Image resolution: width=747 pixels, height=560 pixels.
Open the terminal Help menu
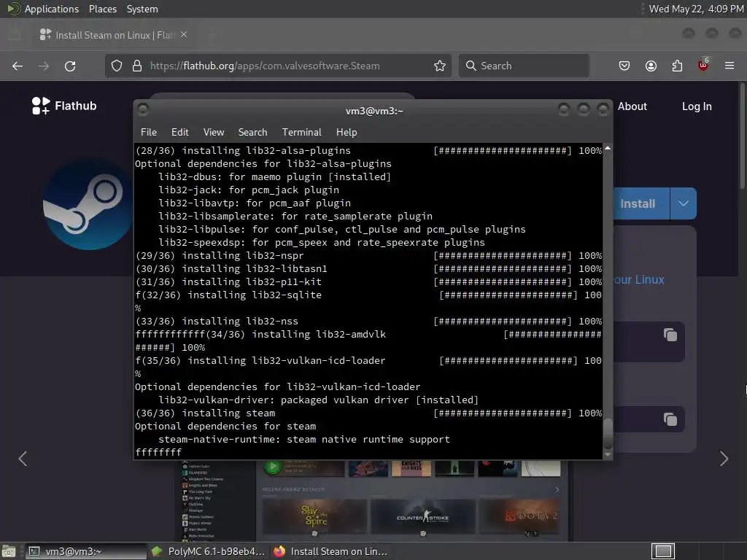click(x=347, y=132)
